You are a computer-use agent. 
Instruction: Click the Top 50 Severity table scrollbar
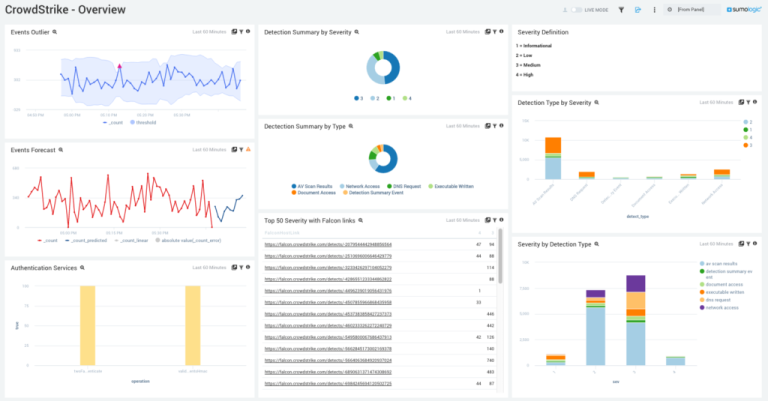coord(500,256)
